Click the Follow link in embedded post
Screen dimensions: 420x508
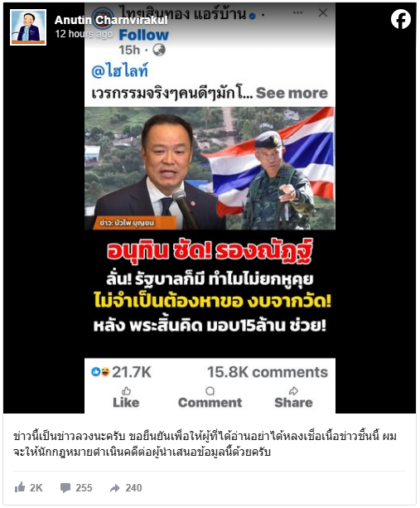tap(144, 35)
